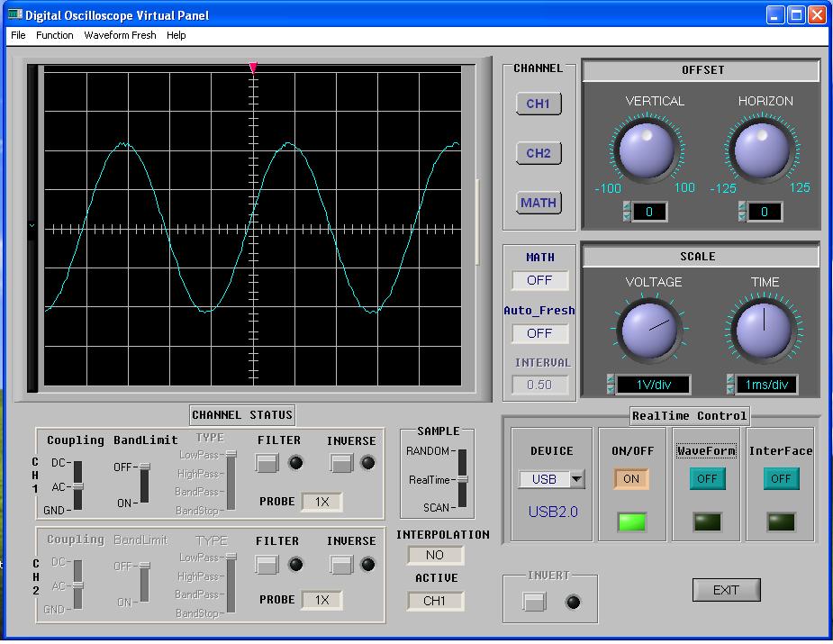Screen dimensions: 833x644
Task: Open the Function menu
Action: coord(54,35)
